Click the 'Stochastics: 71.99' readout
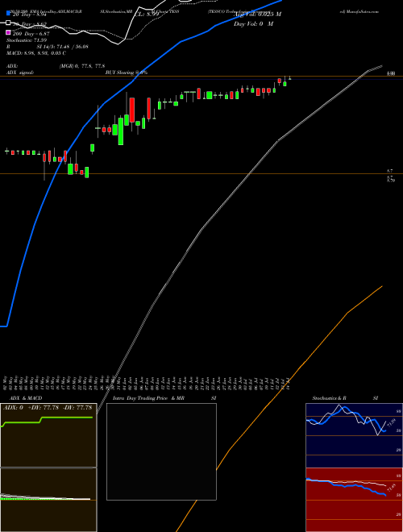The width and height of the screenshot is (403, 532). 27,40
